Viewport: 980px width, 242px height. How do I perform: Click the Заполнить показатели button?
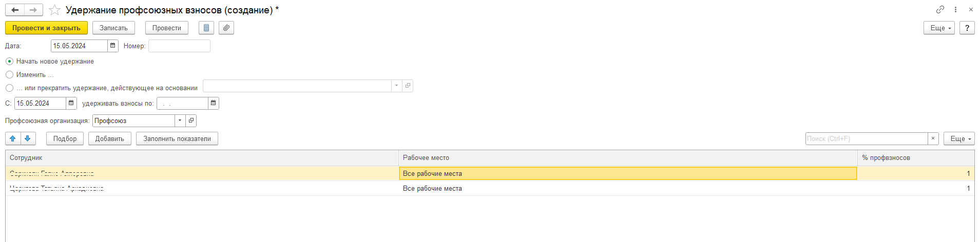[177, 138]
